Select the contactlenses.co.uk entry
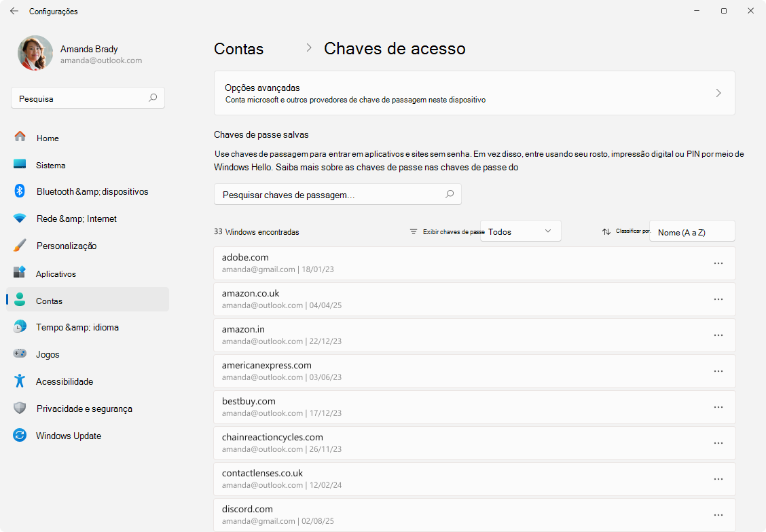This screenshot has height=532, width=766. (x=475, y=479)
